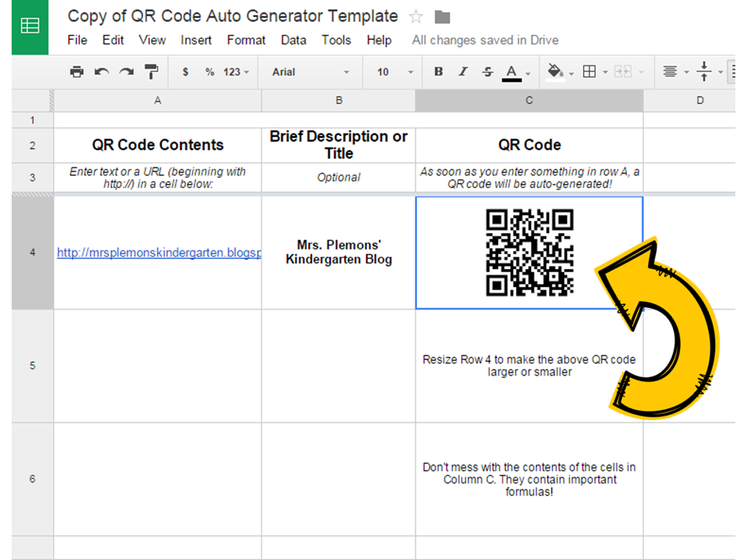Open the Edit menu
This screenshot has width=747, height=560.
pos(113,40)
